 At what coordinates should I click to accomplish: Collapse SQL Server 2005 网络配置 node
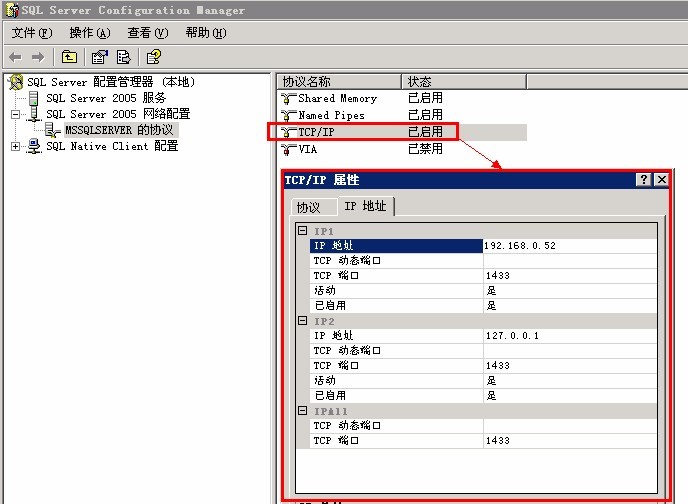[15, 114]
